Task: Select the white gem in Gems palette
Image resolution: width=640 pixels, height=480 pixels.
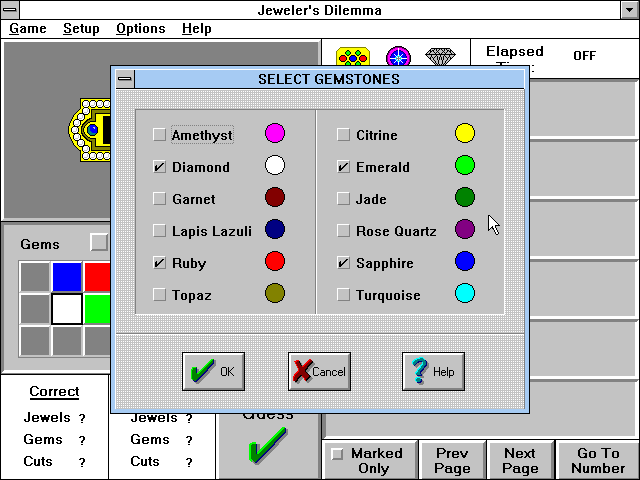Action: [67, 309]
